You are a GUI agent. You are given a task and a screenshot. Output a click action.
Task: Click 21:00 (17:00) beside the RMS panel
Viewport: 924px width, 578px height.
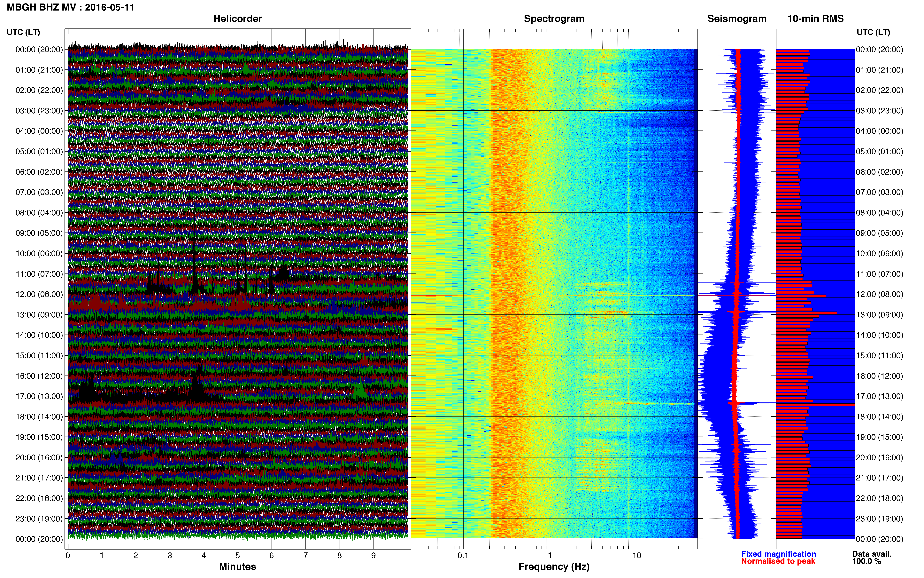879,478
